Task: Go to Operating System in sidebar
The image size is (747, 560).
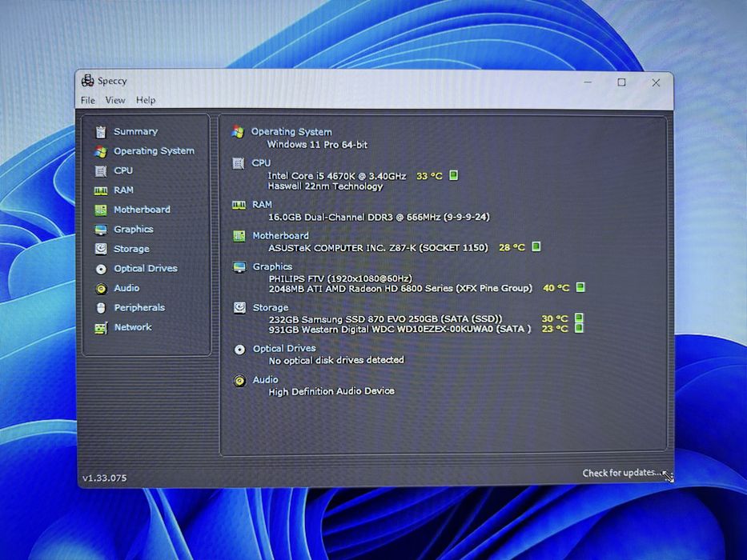Action: coord(154,151)
